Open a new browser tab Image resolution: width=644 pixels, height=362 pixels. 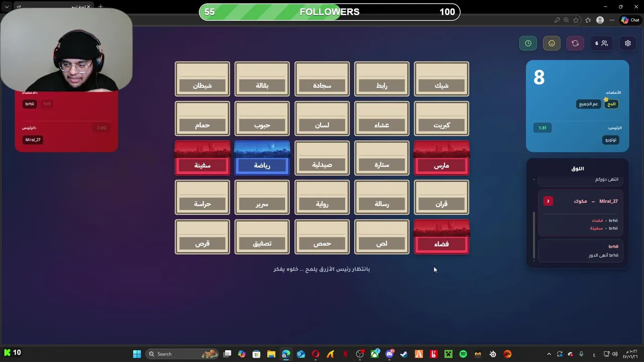(101, 7)
